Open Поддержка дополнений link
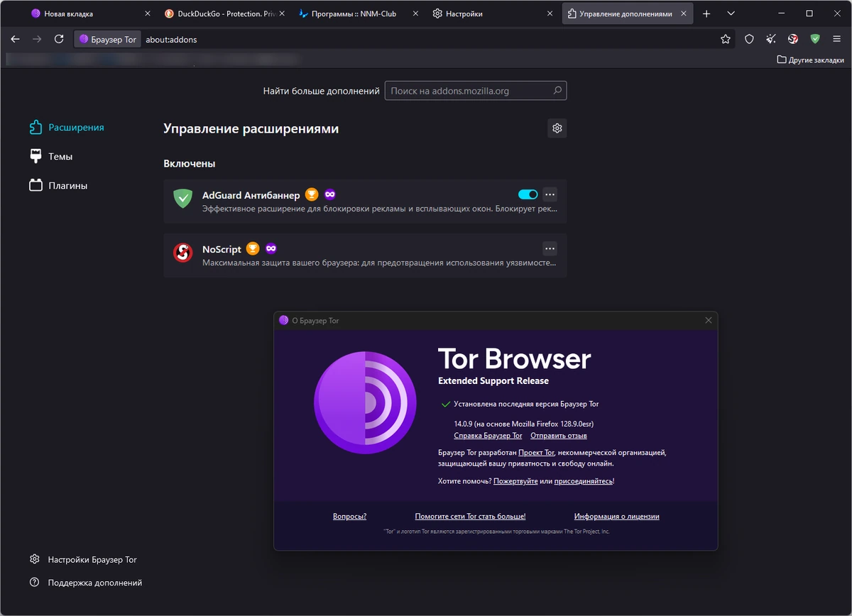The height and width of the screenshot is (616, 852). 86,583
